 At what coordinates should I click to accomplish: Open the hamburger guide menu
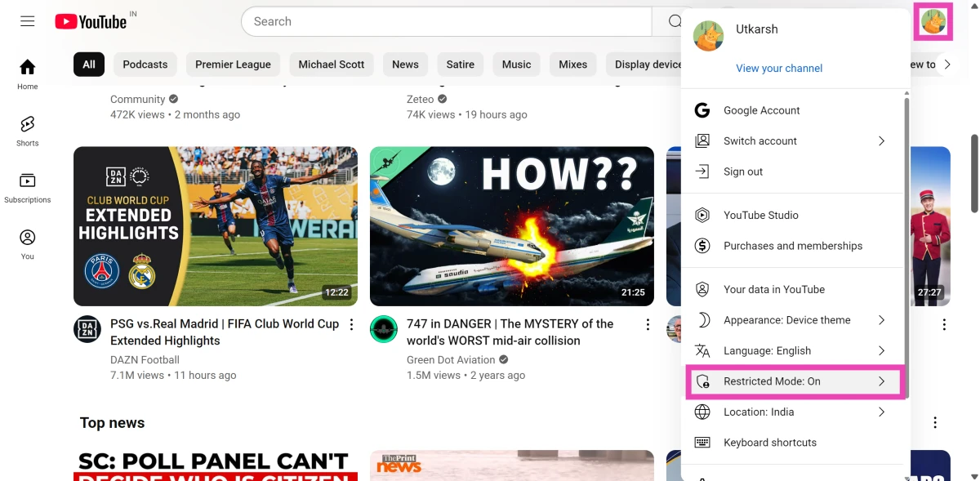pos(28,21)
